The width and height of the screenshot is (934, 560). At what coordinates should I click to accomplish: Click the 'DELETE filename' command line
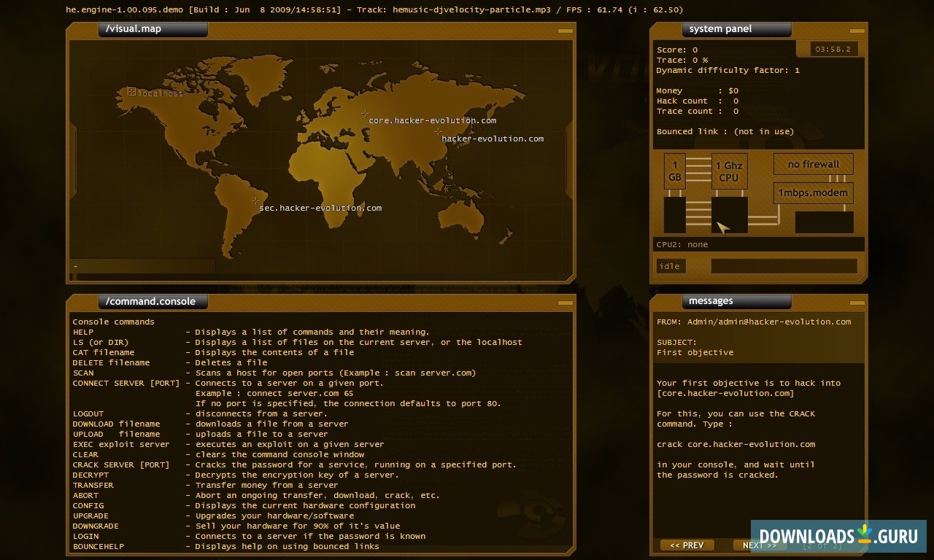(x=170, y=362)
